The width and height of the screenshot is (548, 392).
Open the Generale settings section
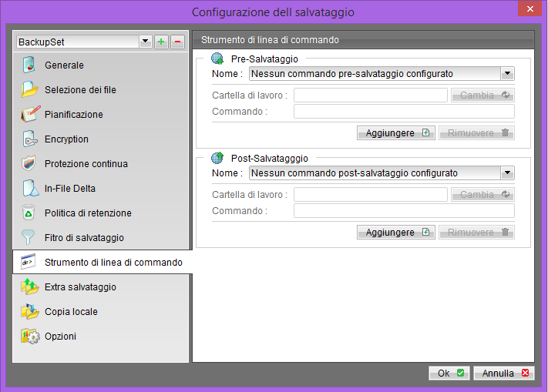(101, 65)
